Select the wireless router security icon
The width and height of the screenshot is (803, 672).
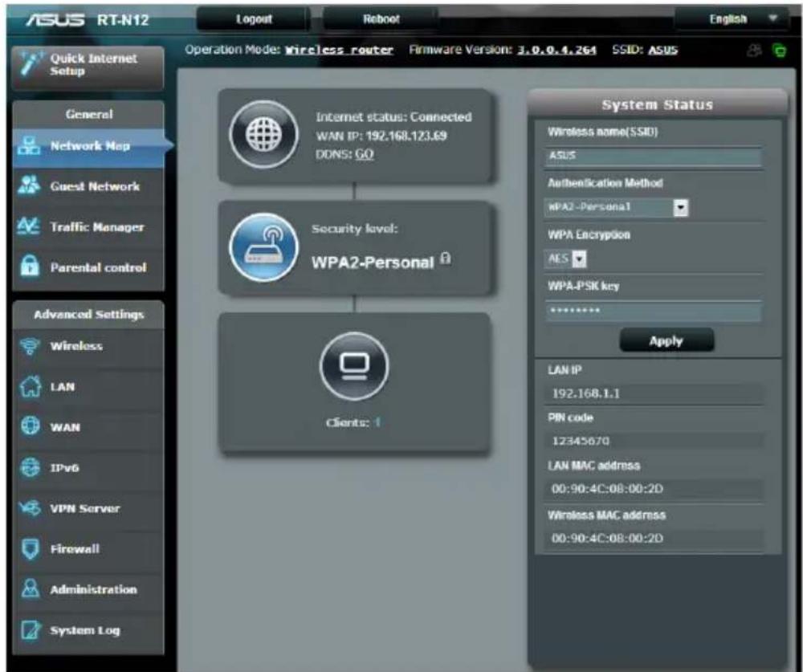click(263, 247)
